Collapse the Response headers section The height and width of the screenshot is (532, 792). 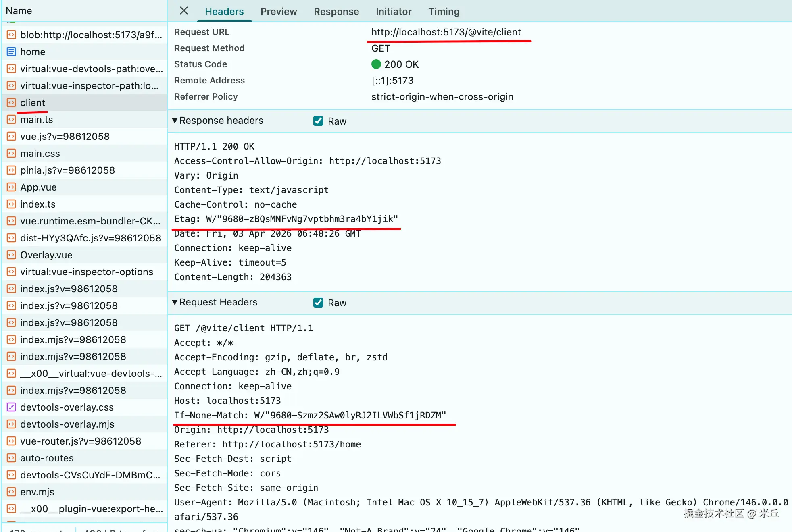click(x=175, y=121)
